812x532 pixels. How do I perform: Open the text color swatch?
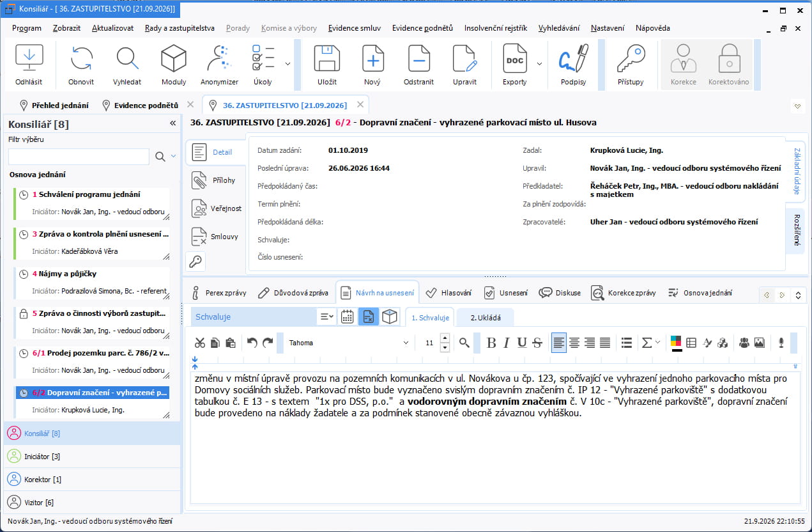click(676, 343)
